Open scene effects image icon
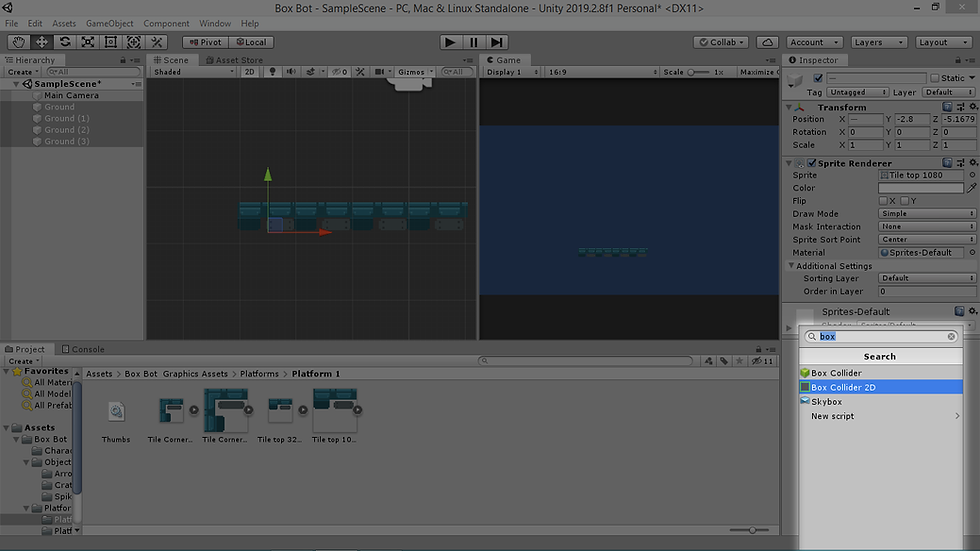 311,72
